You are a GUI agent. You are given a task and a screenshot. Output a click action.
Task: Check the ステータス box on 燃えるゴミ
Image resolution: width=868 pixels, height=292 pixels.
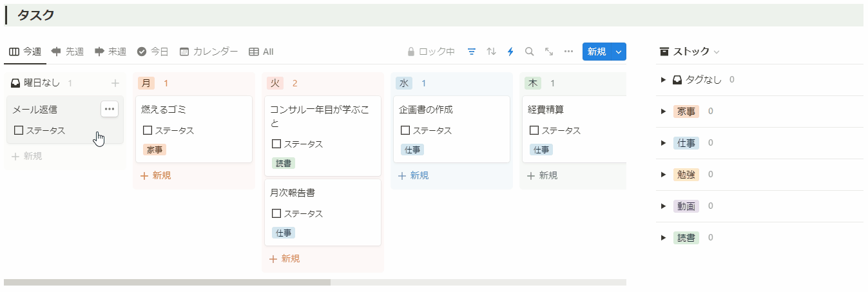point(148,130)
